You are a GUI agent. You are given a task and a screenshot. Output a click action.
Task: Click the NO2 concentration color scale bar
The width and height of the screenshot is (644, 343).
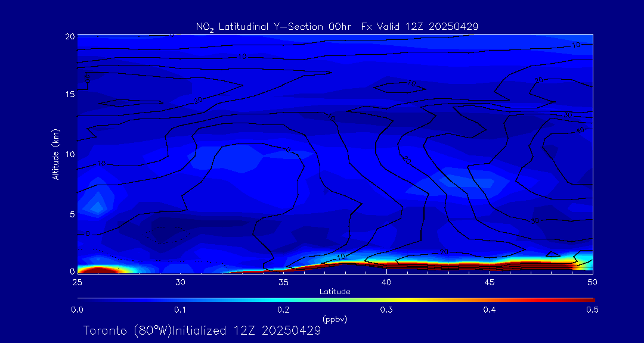click(x=336, y=300)
